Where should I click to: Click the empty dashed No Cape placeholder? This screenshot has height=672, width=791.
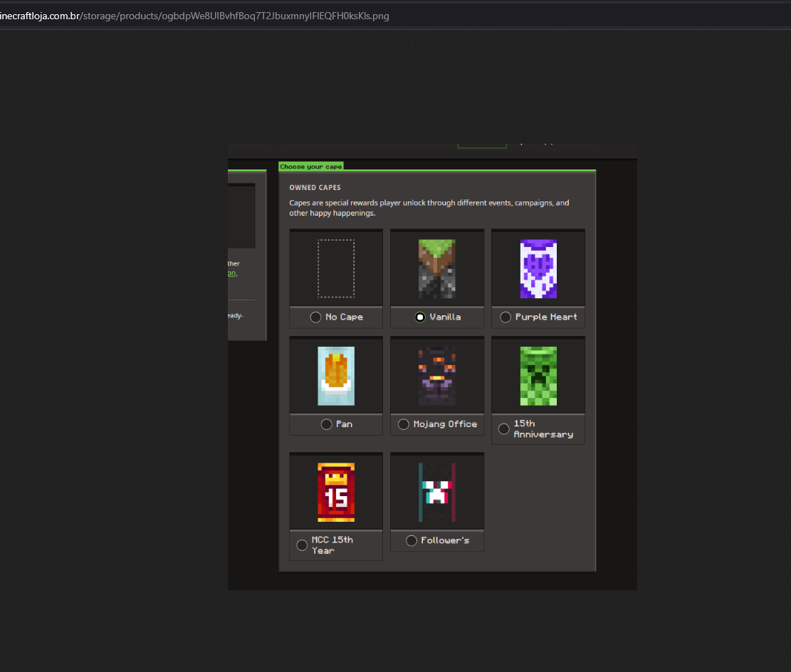point(336,268)
